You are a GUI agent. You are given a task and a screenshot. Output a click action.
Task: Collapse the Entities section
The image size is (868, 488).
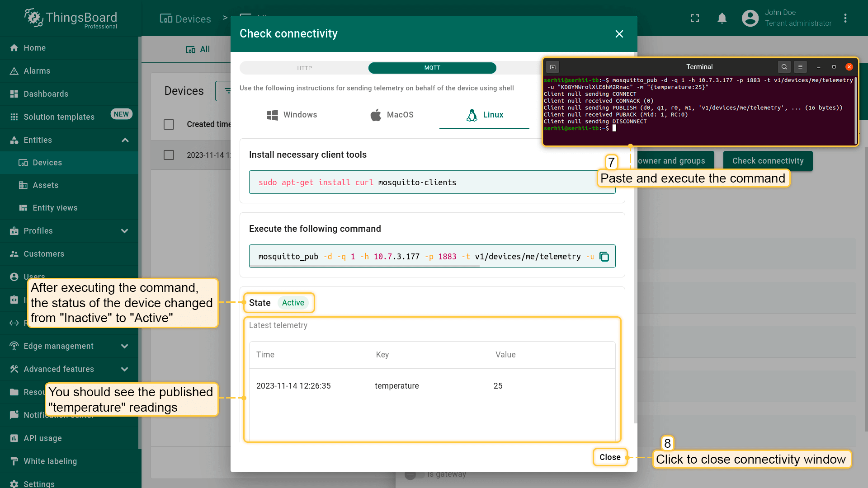[125, 140]
